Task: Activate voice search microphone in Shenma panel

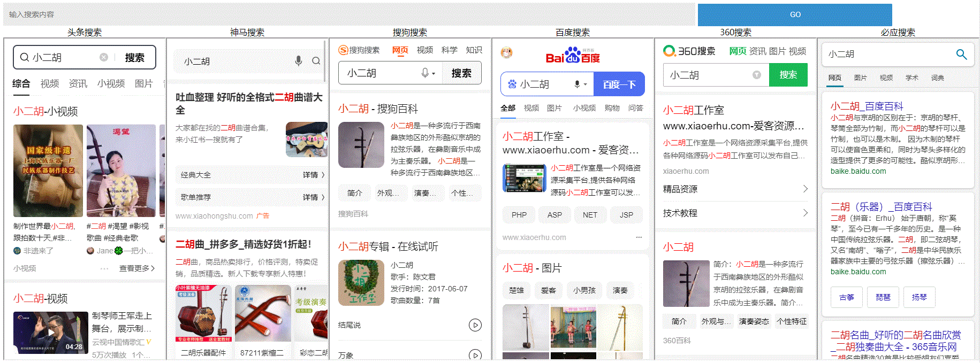Action: [299, 61]
